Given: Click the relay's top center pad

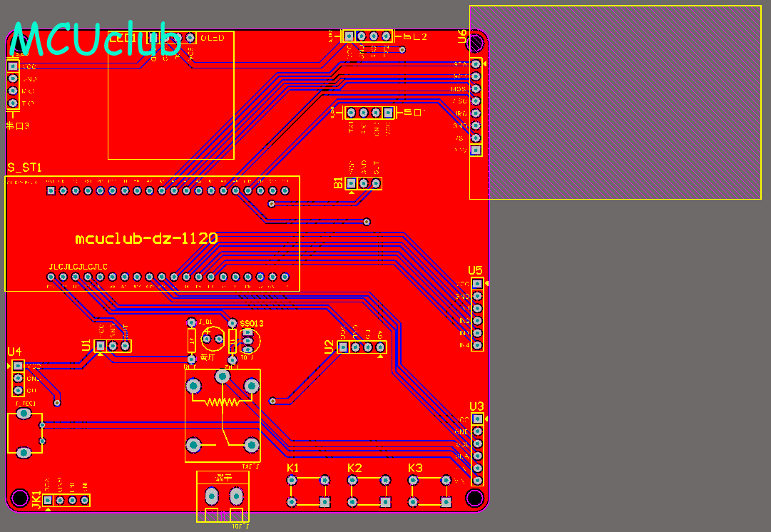Looking at the screenshot, I should click(223, 377).
